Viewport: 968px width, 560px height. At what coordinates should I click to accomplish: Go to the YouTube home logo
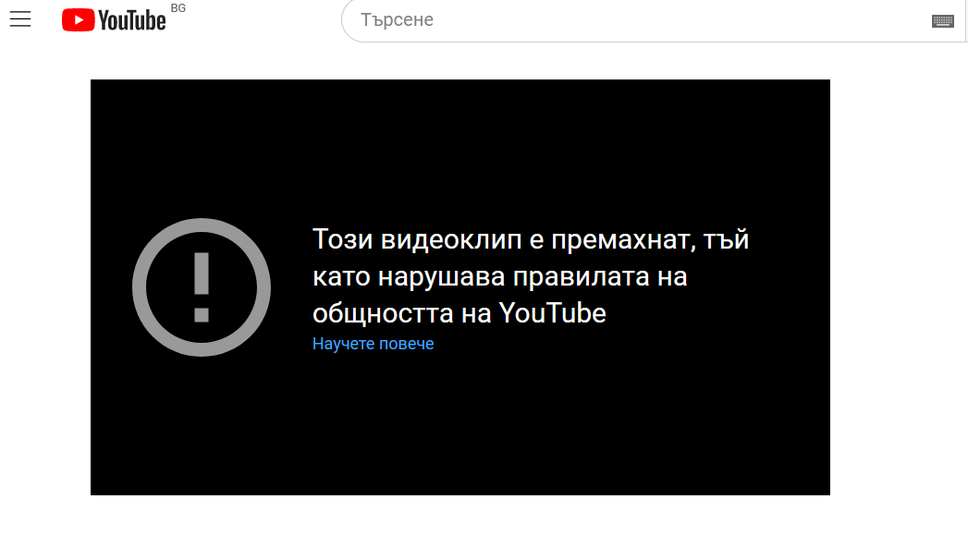click(115, 20)
